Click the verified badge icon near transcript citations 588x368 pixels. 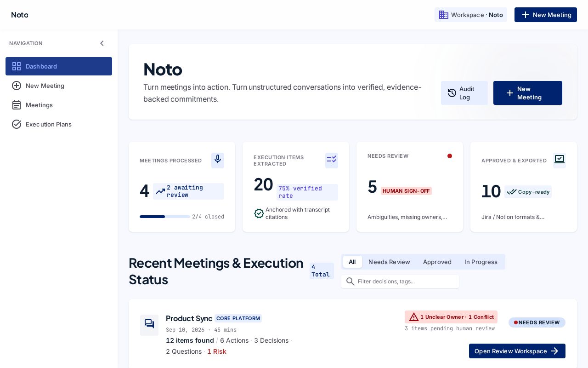click(259, 213)
